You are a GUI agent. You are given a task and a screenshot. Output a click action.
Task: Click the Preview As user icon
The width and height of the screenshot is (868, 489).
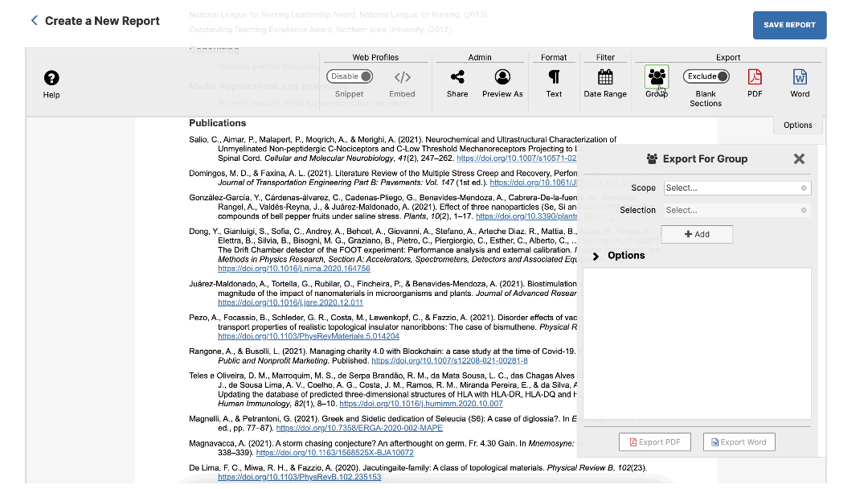pyautogui.click(x=502, y=77)
